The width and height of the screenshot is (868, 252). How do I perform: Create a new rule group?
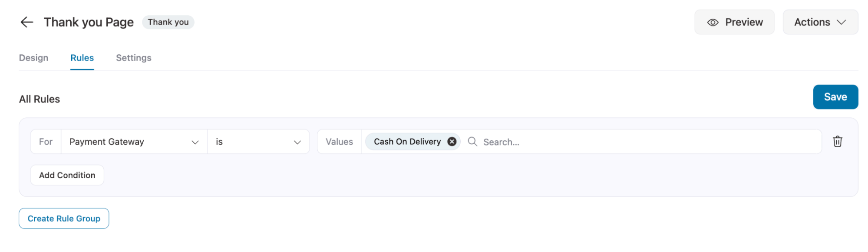pos(64,219)
